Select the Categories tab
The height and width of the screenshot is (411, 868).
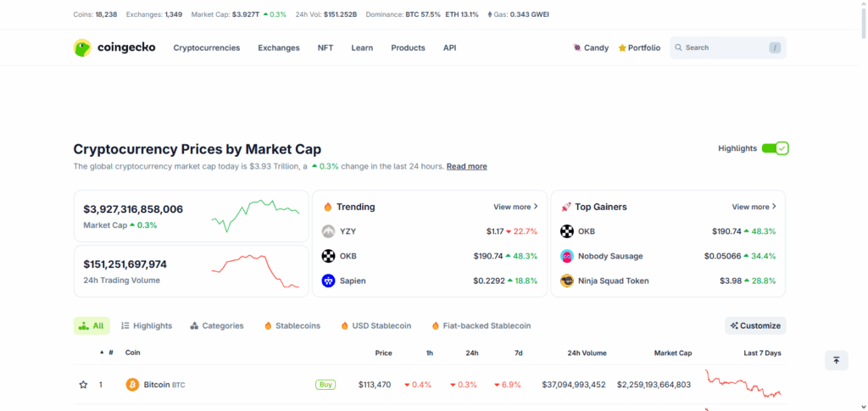click(x=217, y=325)
